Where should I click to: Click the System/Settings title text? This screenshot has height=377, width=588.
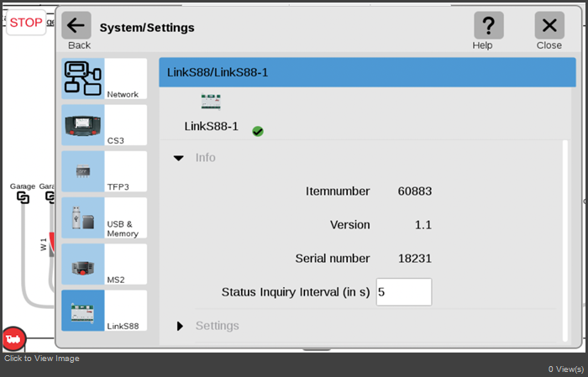pos(147,28)
